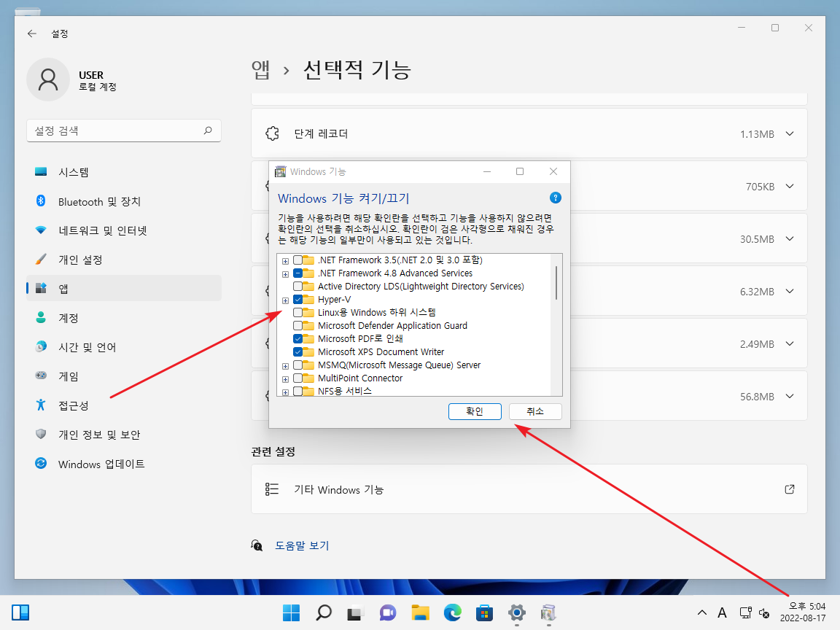Show hidden tray icons chevron
The width and height of the screenshot is (840, 630).
tap(701, 612)
